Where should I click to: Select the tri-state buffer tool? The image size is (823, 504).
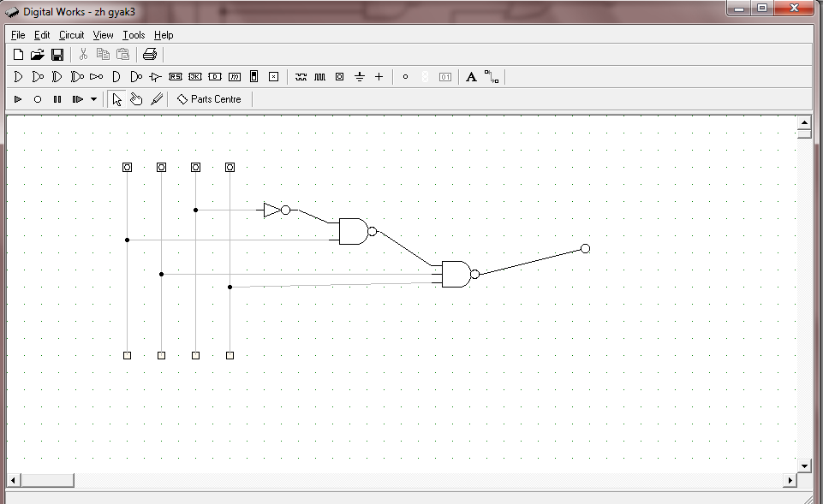coord(155,77)
